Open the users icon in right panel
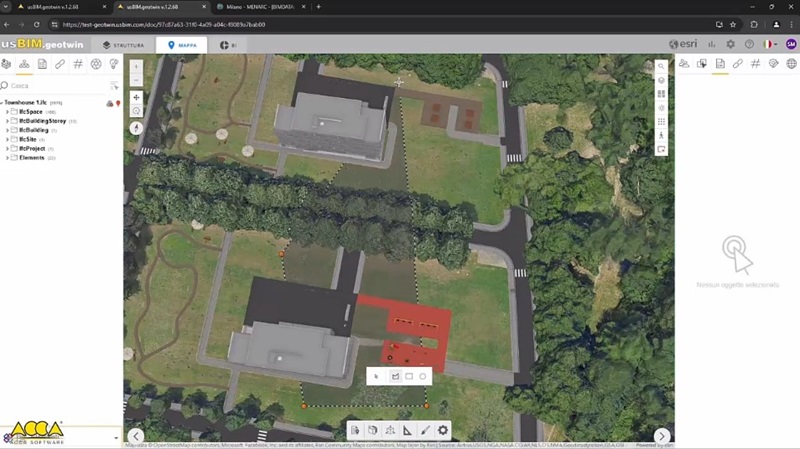The image size is (800, 449). [x=684, y=64]
